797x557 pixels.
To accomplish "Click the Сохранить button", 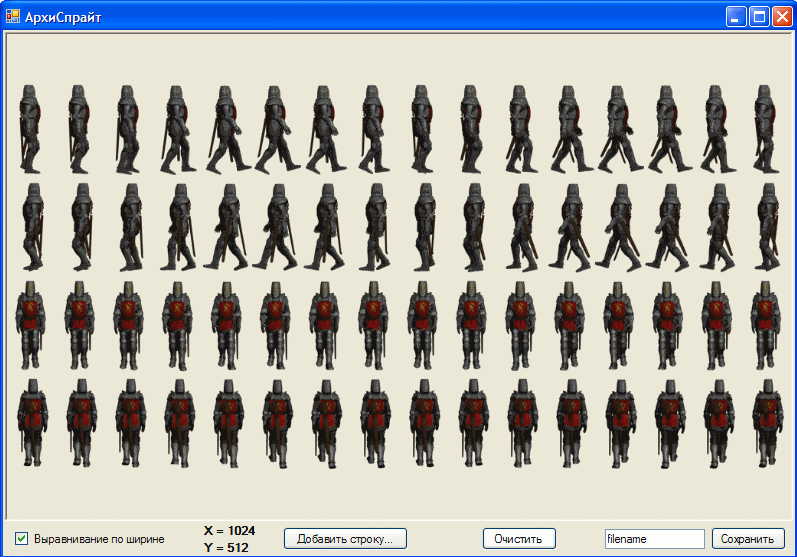I will pyautogui.click(x=748, y=539).
